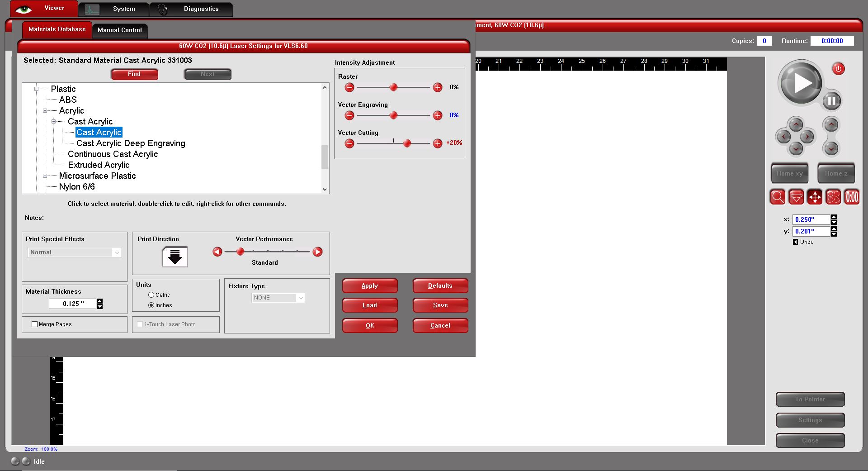
Task: Click the Apply button
Action: tap(370, 286)
